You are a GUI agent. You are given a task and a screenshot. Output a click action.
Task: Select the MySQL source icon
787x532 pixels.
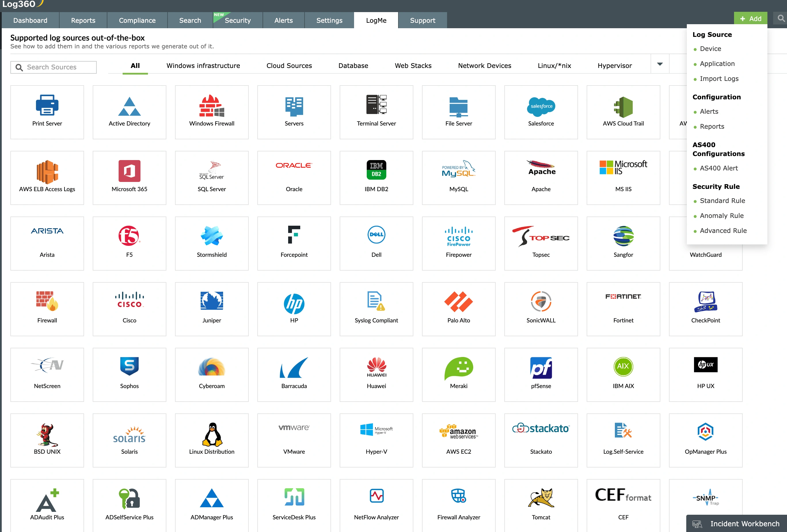[459, 169]
